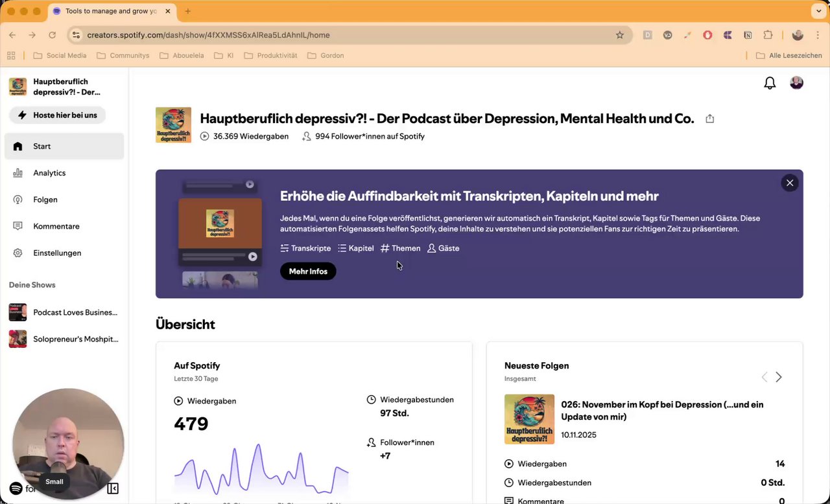
Task: Open KI bookmark folder
Action: 223,56
